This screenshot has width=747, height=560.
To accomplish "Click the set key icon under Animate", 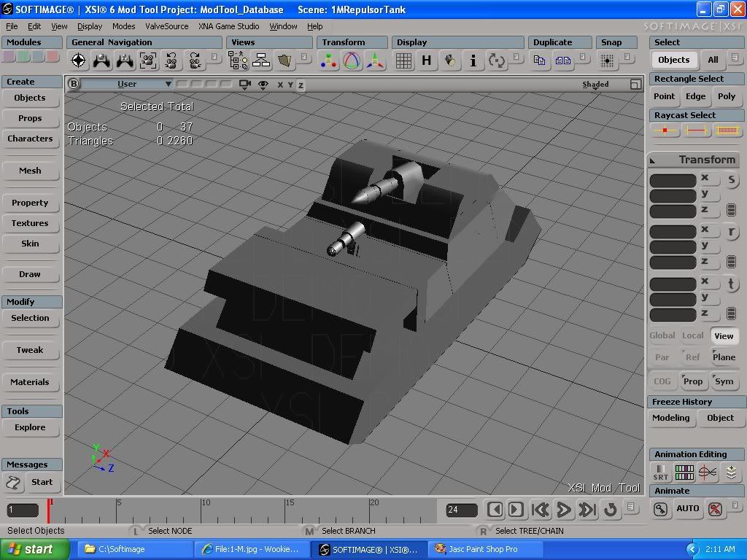I will (660, 509).
